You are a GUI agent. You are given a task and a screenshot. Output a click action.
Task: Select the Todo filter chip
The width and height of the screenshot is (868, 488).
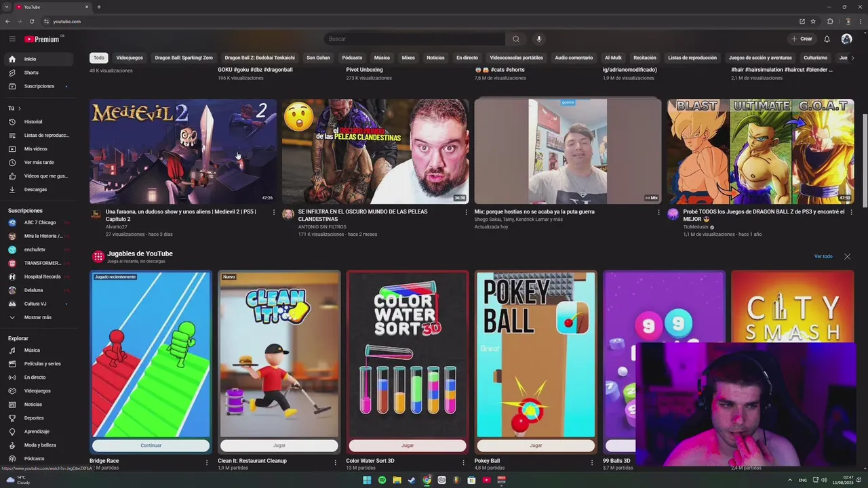coord(99,58)
